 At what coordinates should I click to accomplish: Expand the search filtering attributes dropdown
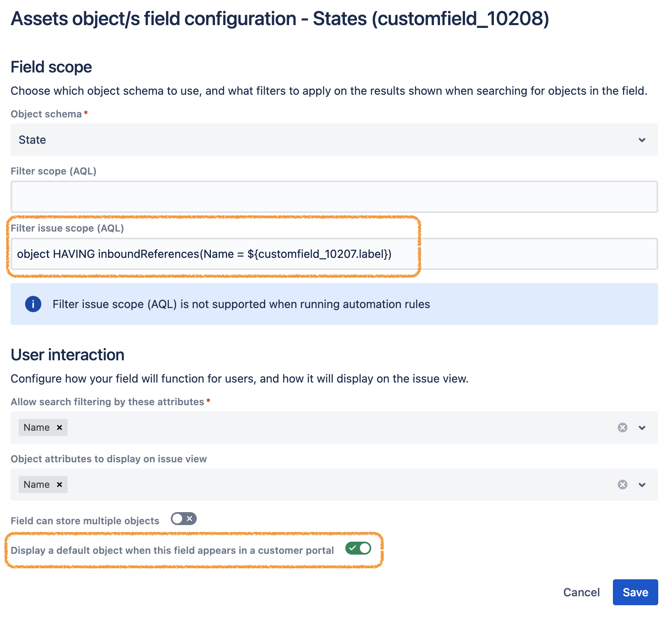click(642, 427)
